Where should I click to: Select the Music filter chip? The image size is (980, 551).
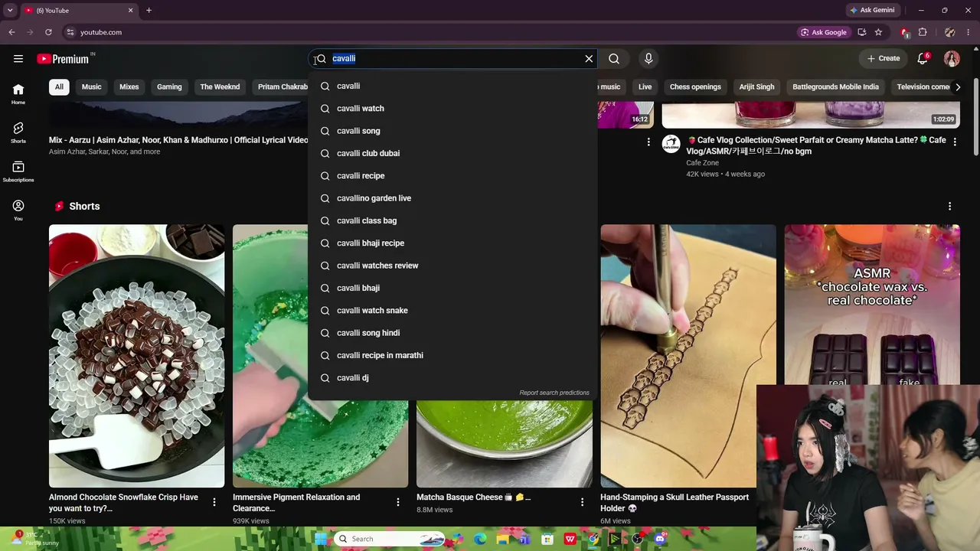(x=91, y=86)
